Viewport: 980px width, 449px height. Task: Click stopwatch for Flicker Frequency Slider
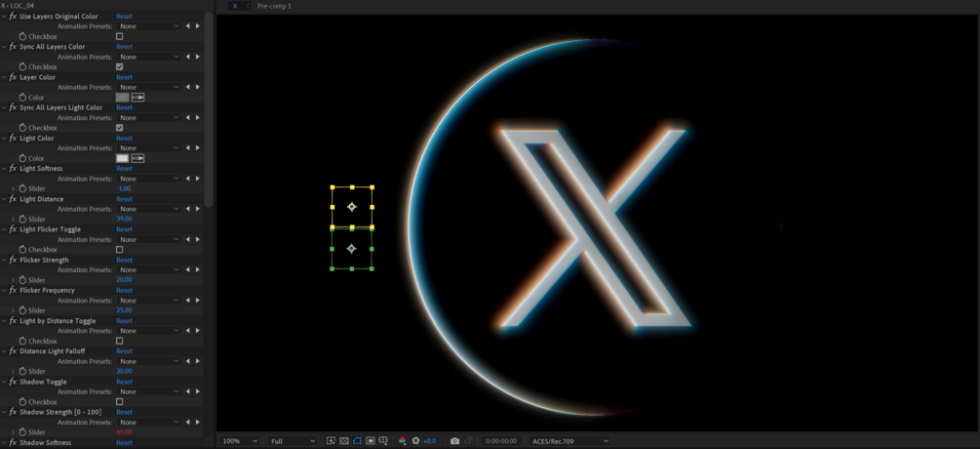(x=22, y=310)
